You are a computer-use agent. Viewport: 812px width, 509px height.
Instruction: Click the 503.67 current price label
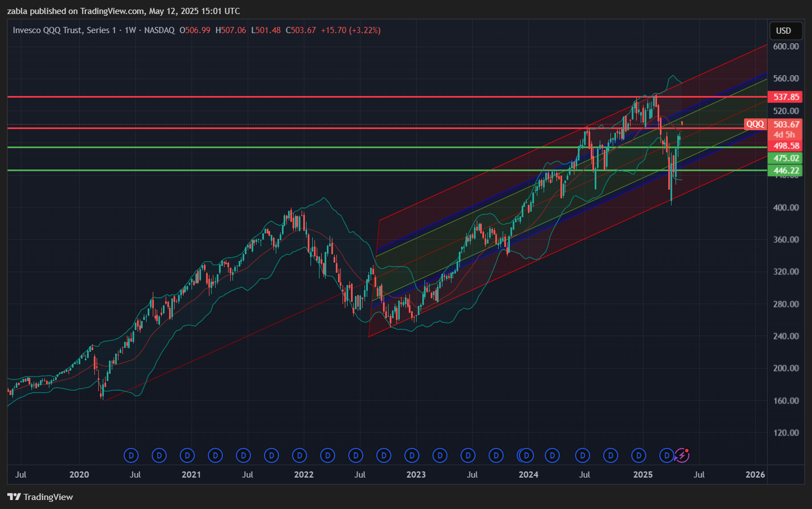click(x=786, y=125)
